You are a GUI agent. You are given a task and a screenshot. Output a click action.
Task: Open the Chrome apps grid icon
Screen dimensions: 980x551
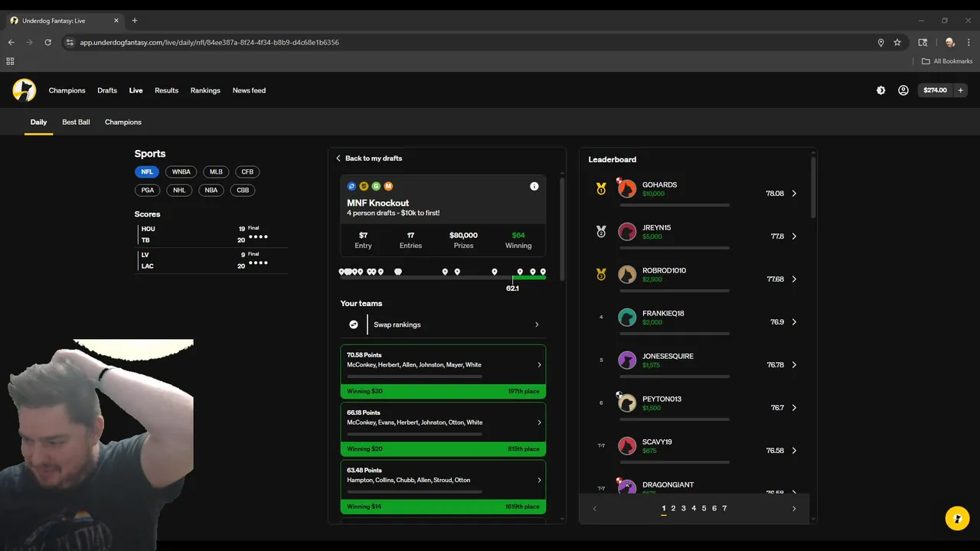pos(10,61)
